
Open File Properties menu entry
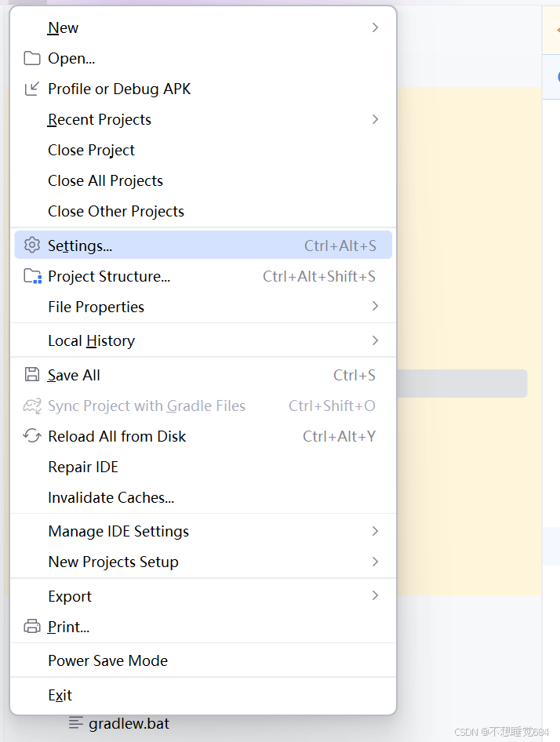(x=96, y=307)
